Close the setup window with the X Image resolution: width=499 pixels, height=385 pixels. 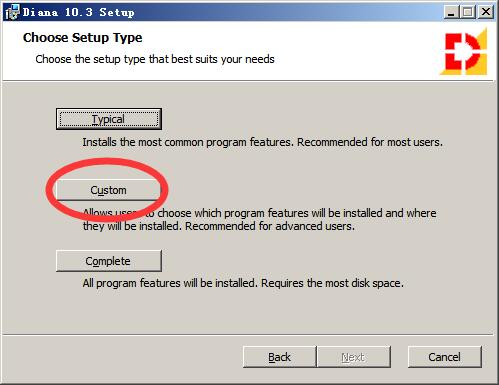486,12
